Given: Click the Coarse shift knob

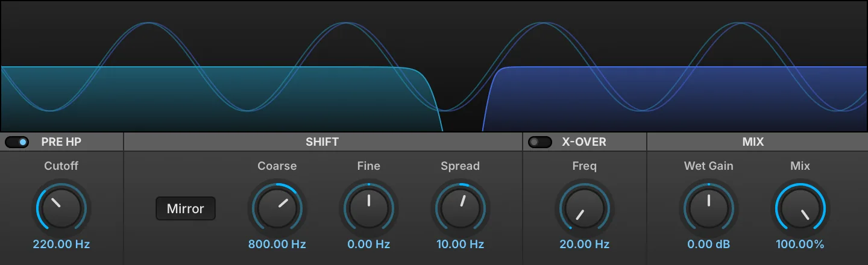Looking at the screenshot, I should 277,208.
